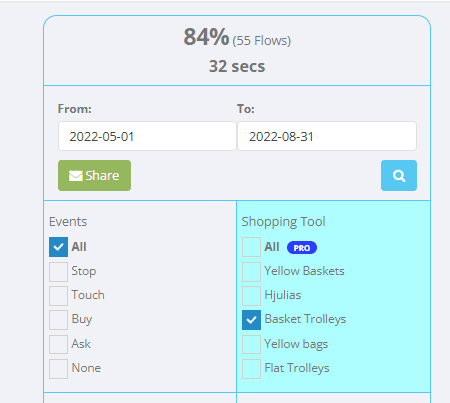Check the Shopping Tool All checkbox
The height and width of the screenshot is (403, 450).
coord(251,247)
